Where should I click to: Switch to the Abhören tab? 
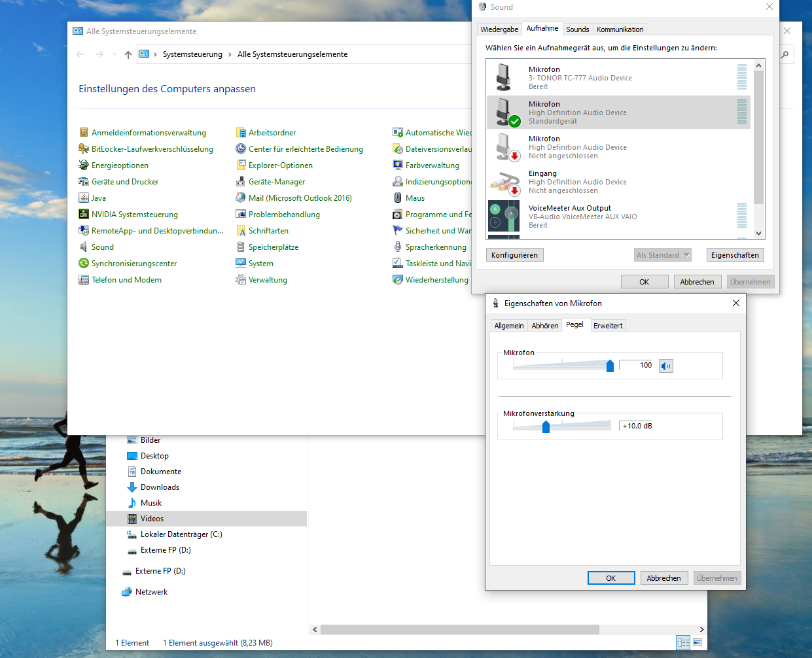(545, 326)
